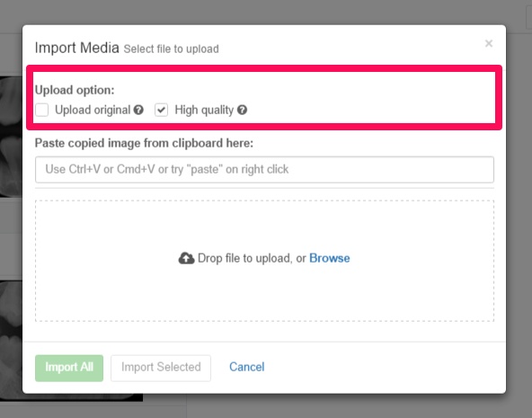532x418 pixels.
Task: Open help icon next to High quality
Action: click(x=242, y=110)
